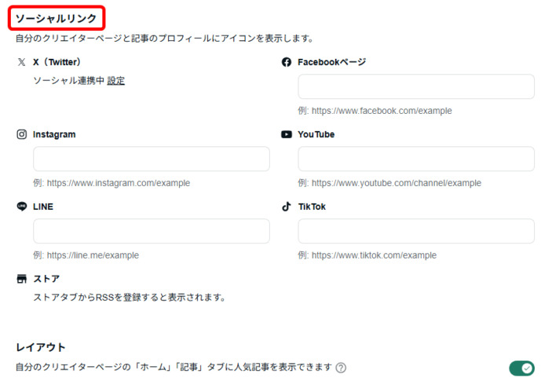Toggle the popular articles display switch

click(521, 368)
